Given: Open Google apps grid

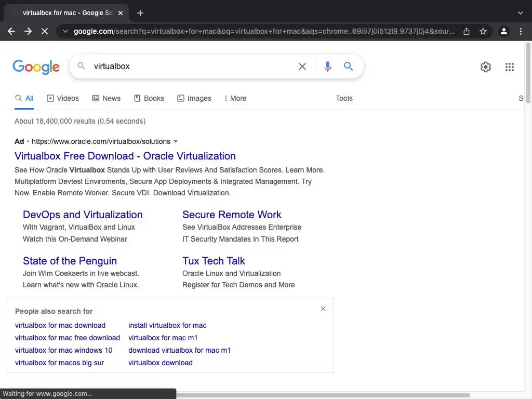Looking at the screenshot, I should (x=509, y=67).
